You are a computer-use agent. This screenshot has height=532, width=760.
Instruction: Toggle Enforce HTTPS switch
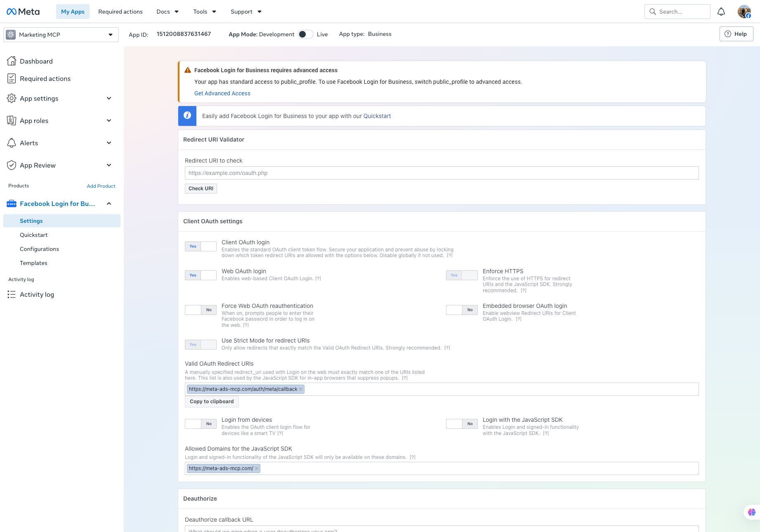point(462,275)
